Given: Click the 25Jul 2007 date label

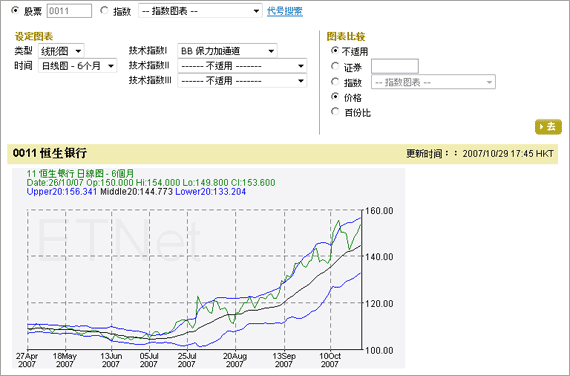Looking at the screenshot, I should click(x=187, y=360).
